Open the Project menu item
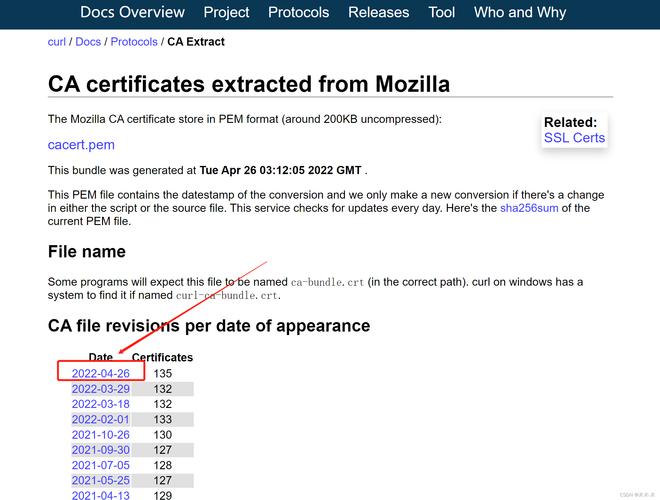660x500 pixels. click(226, 12)
